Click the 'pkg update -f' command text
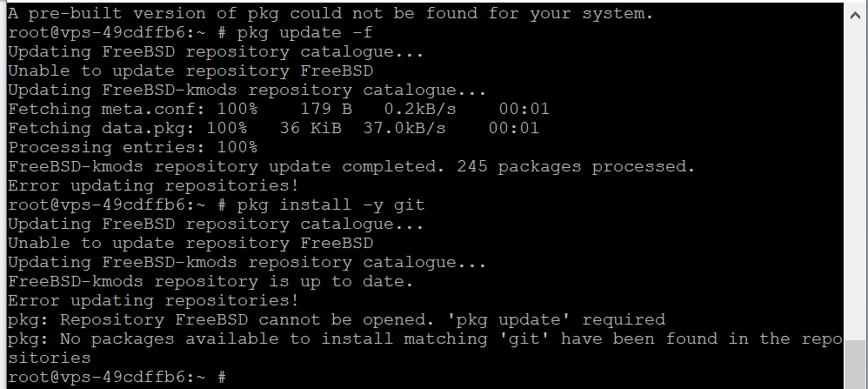Image resolution: width=868 pixels, height=389 pixels. click(299, 33)
